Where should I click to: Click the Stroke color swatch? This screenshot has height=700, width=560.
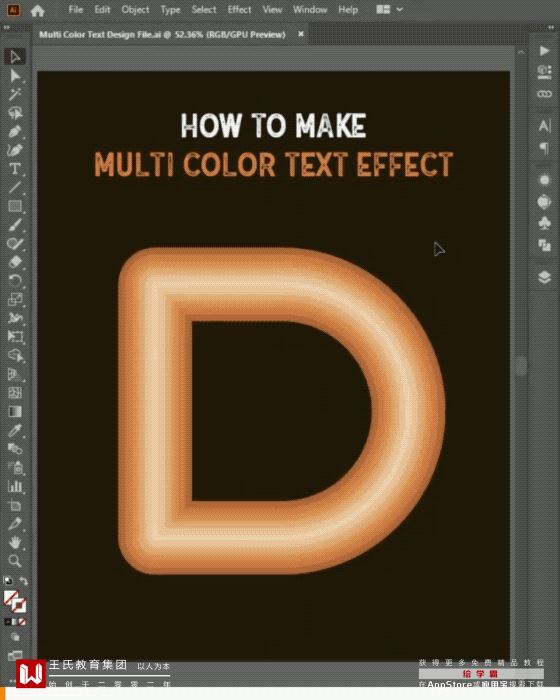[x=19, y=606]
